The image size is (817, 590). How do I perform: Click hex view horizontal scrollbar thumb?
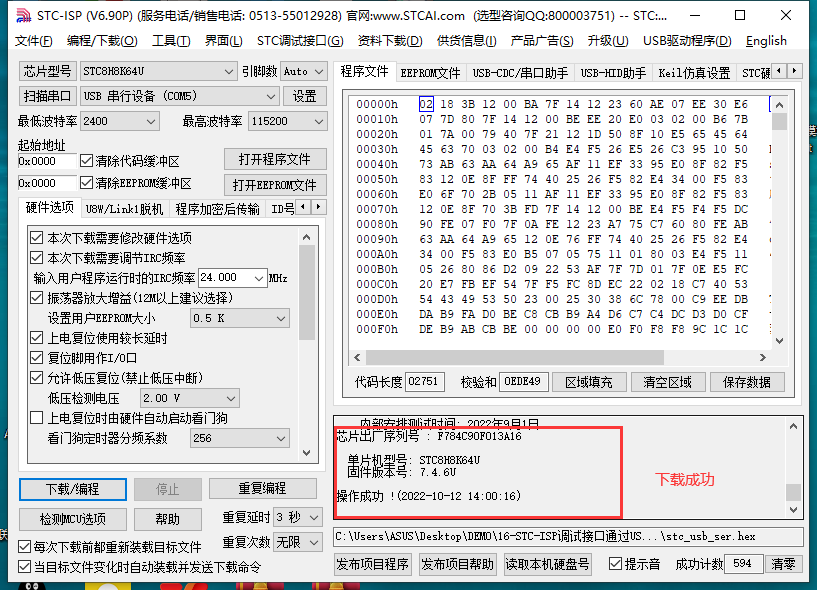pyautogui.click(x=515, y=358)
